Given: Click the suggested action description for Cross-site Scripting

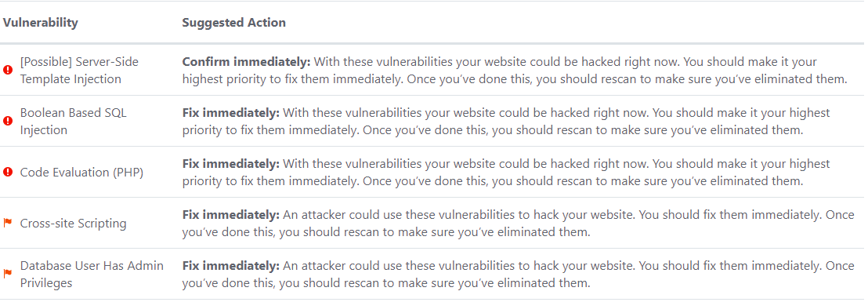Looking at the screenshot, I should click(x=518, y=224).
